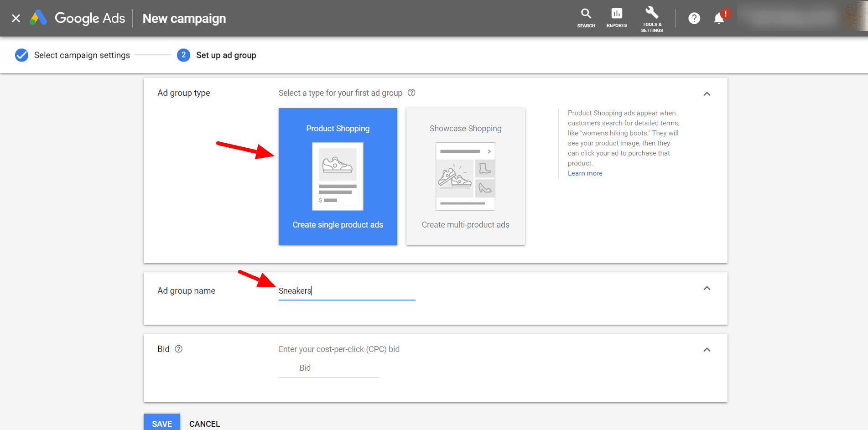This screenshot has width=868, height=430.
Task: Click the Create single product ads caption
Action: click(338, 225)
